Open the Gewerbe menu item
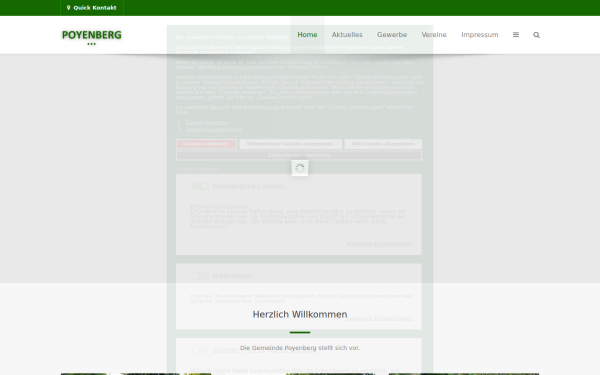This screenshot has height=375, width=600. (x=392, y=35)
